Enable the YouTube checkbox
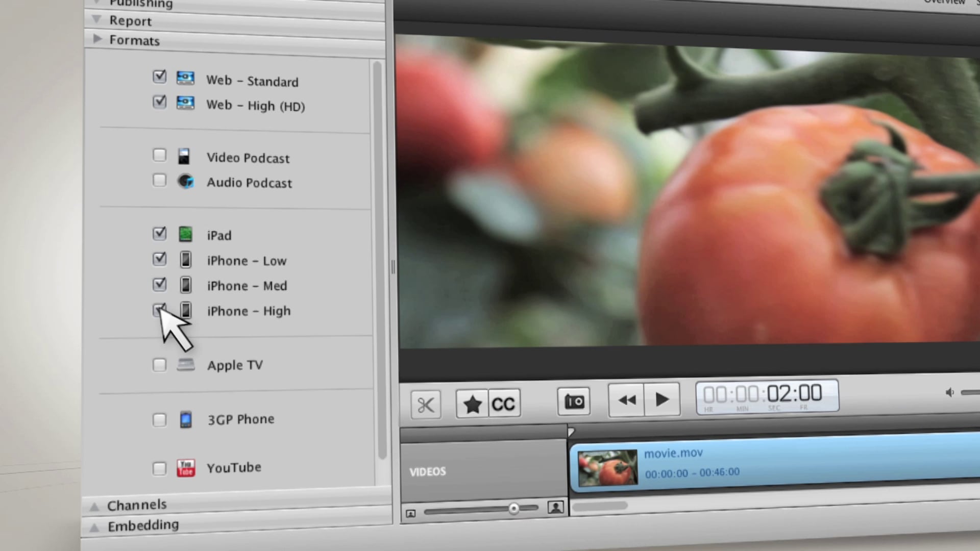 (x=160, y=468)
